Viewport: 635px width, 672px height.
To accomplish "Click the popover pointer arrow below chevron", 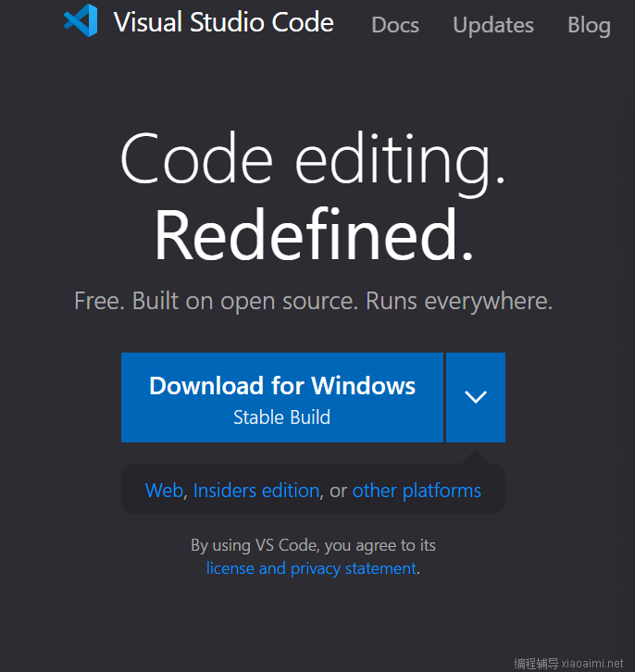I will [x=475, y=457].
